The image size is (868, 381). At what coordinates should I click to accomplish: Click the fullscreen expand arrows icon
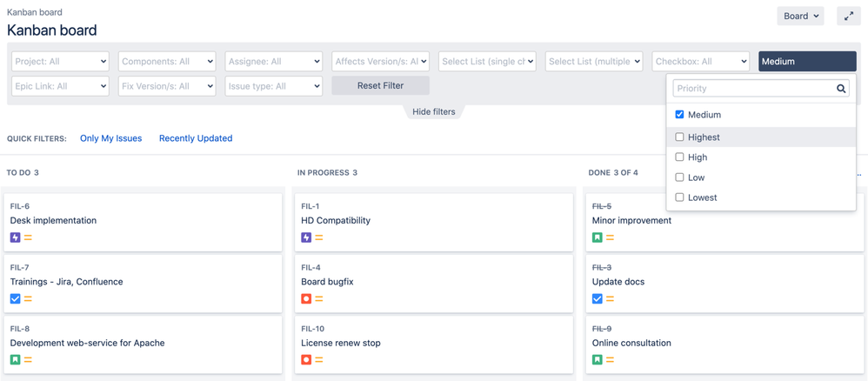[848, 16]
